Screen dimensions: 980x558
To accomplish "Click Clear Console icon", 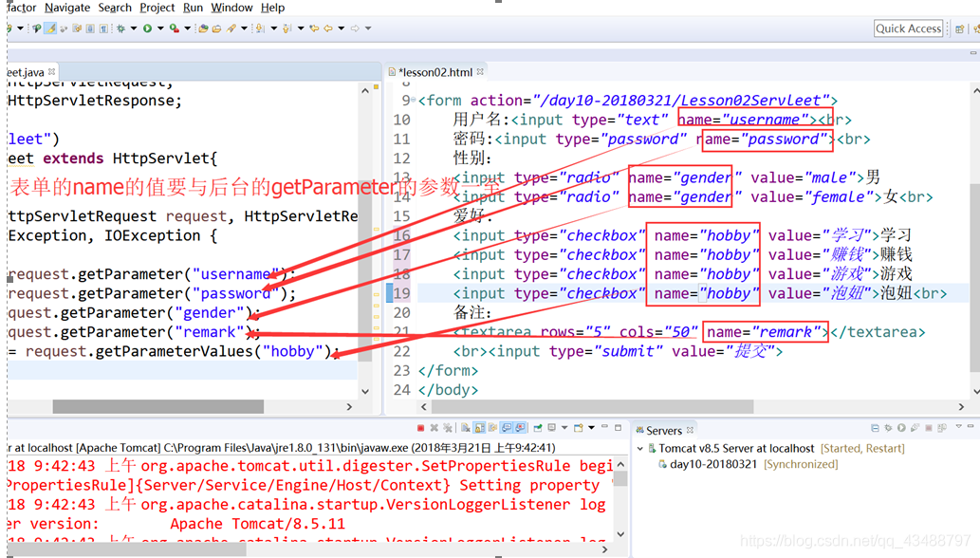I will click(x=466, y=428).
